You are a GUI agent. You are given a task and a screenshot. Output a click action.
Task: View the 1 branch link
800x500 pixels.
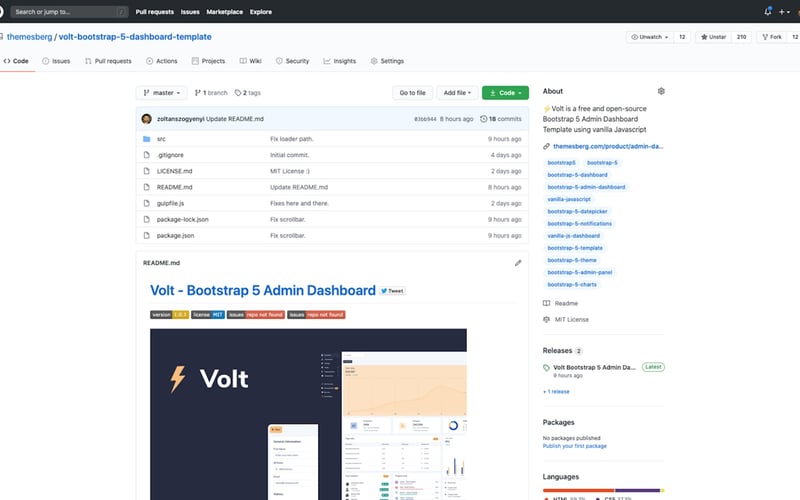pos(211,93)
